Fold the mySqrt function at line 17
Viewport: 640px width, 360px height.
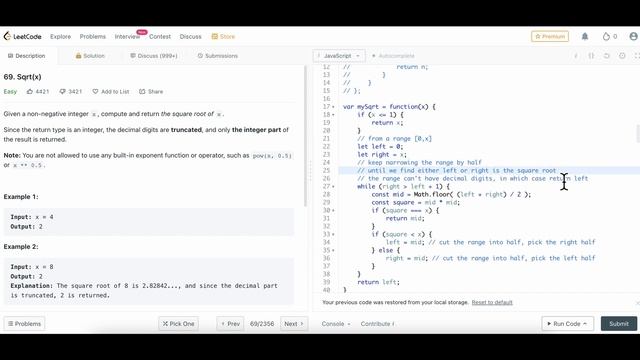333,107
